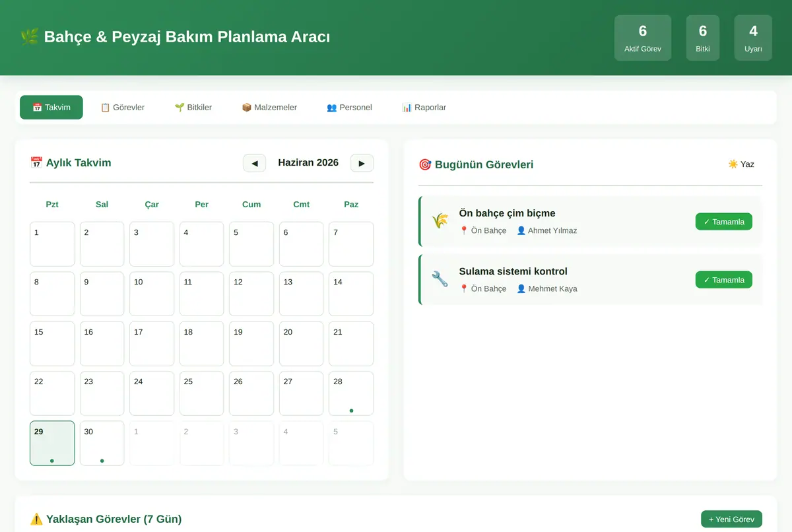The height and width of the screenshot is (532, 792).
Task: Click the wrench icon for Sulama sistemi kontrol
Action: point(440,279)
